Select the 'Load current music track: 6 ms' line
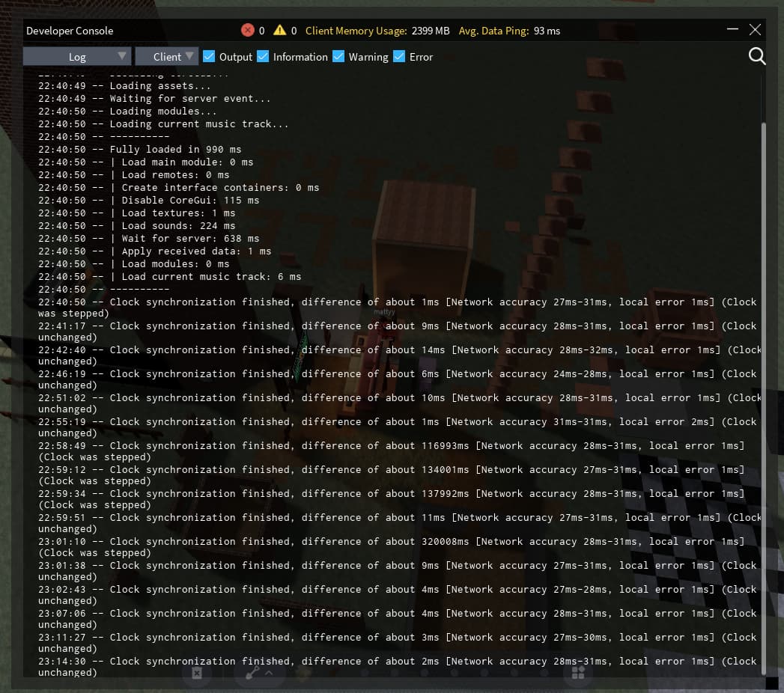The image size is (784, 693). 169,277
